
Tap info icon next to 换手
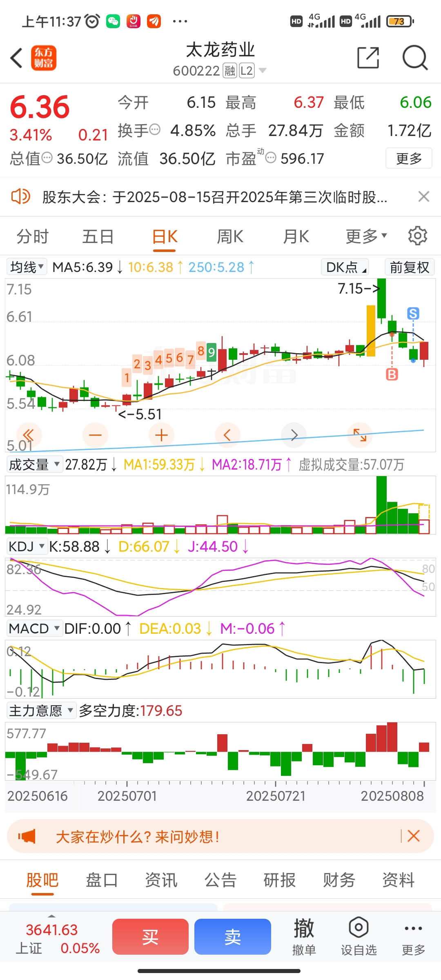click(155, 130)
